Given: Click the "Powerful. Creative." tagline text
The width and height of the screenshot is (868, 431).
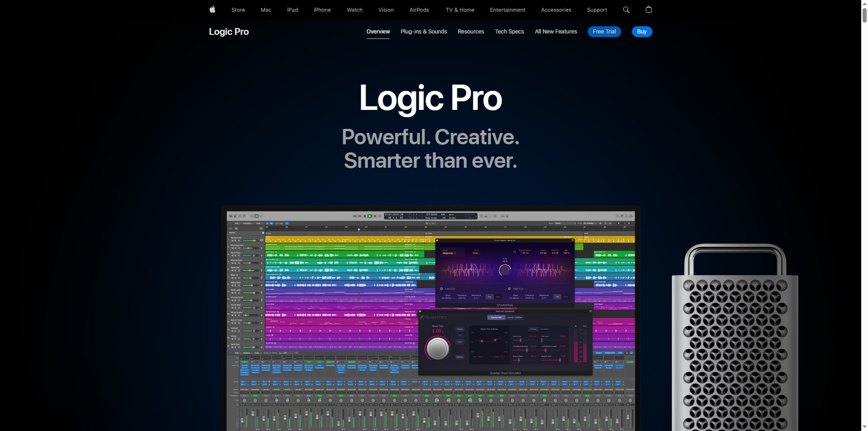Looking at the screenshot, I should (430, 137).
